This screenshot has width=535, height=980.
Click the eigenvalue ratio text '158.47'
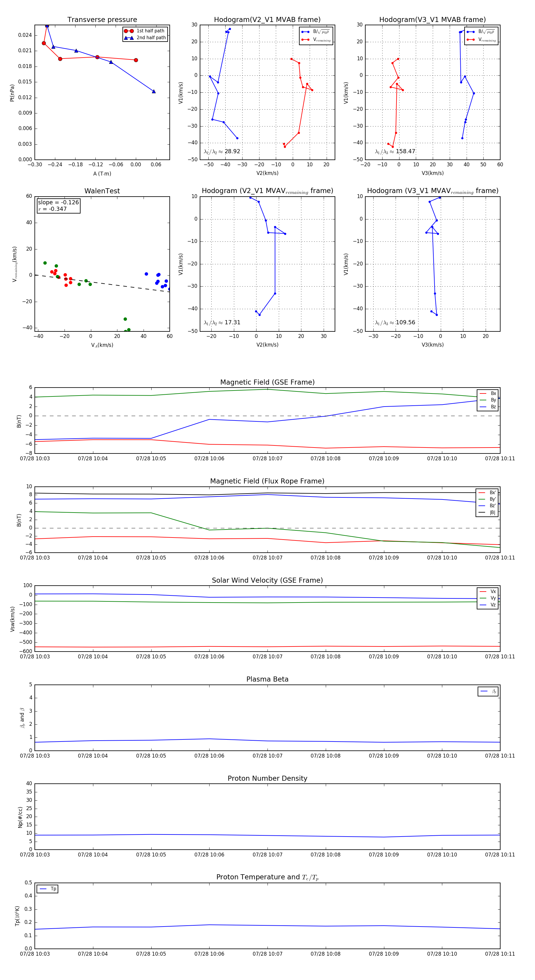(405, 151)
